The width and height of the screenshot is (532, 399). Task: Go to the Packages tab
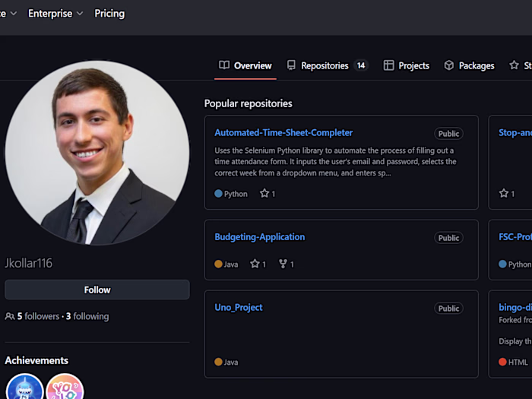(469, 65)
